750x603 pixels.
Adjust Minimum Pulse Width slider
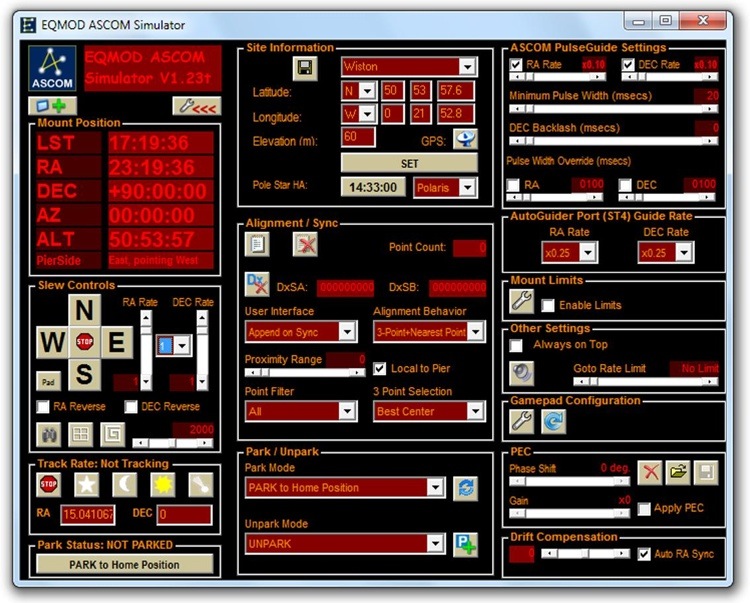pyautogui.click(x=613, y=109)
